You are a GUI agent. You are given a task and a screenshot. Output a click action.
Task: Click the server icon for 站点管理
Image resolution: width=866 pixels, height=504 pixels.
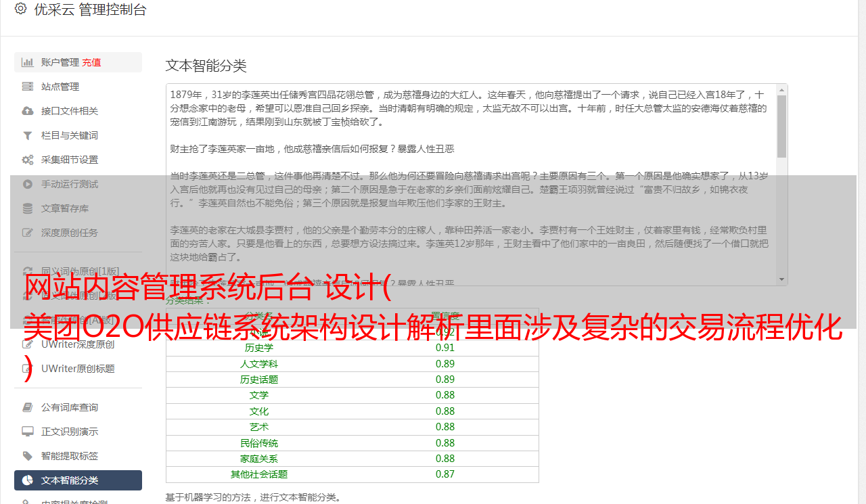[28, 87]
